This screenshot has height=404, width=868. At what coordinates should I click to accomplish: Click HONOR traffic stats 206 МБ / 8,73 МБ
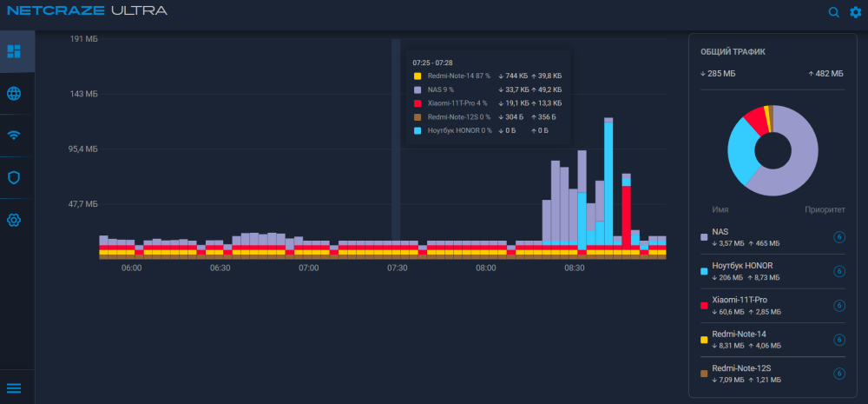click(746, 277)
